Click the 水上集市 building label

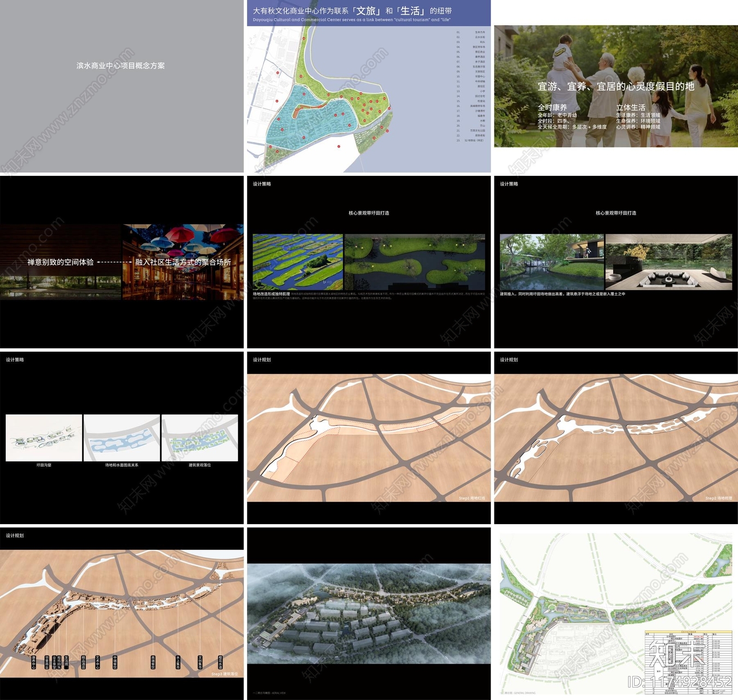(178, 662)
